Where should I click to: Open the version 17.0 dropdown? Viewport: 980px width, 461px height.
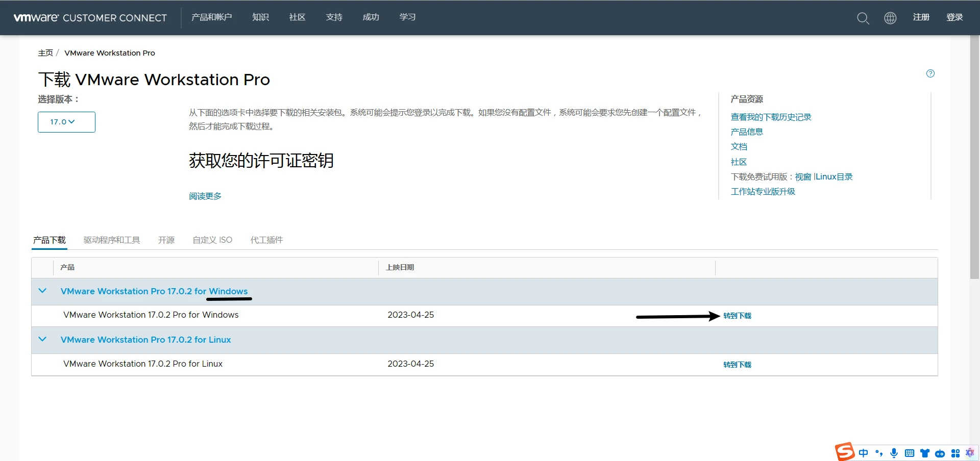[66, 122]
